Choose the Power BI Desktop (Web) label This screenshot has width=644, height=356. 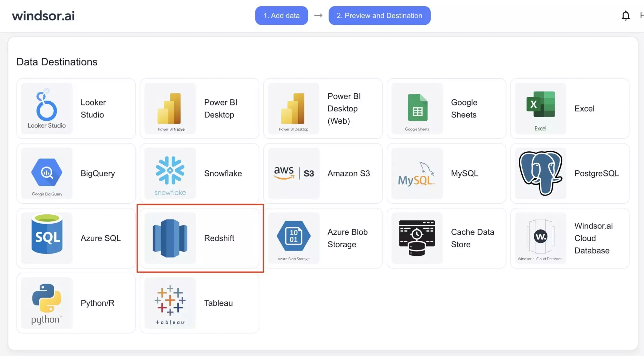pos(344,108)
